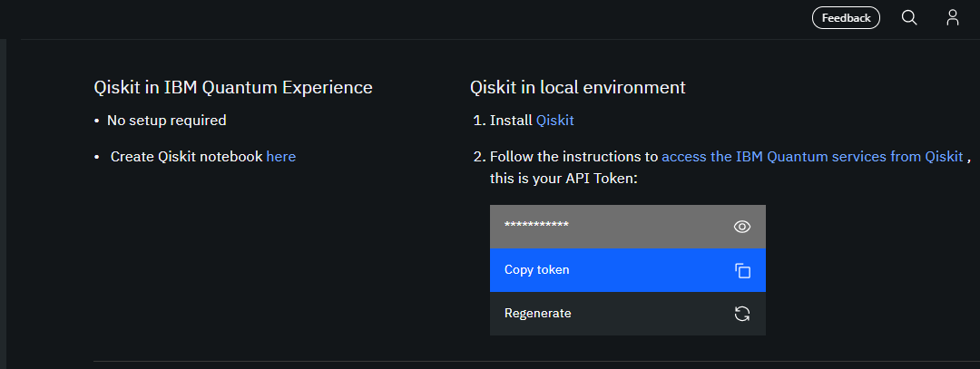This screenshot has width=980, height=369.
Task: Click the Copy token button label
Action: [537, 270]
